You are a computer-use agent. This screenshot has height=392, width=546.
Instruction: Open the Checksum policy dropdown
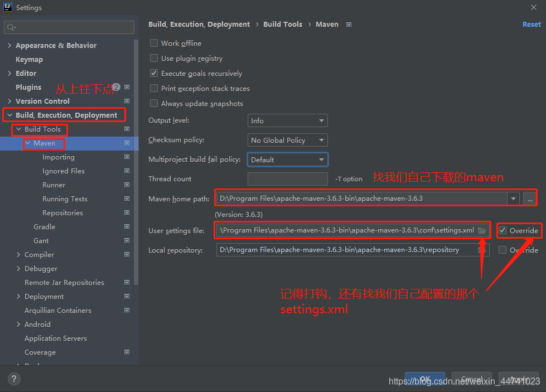[x=288, y=140]
